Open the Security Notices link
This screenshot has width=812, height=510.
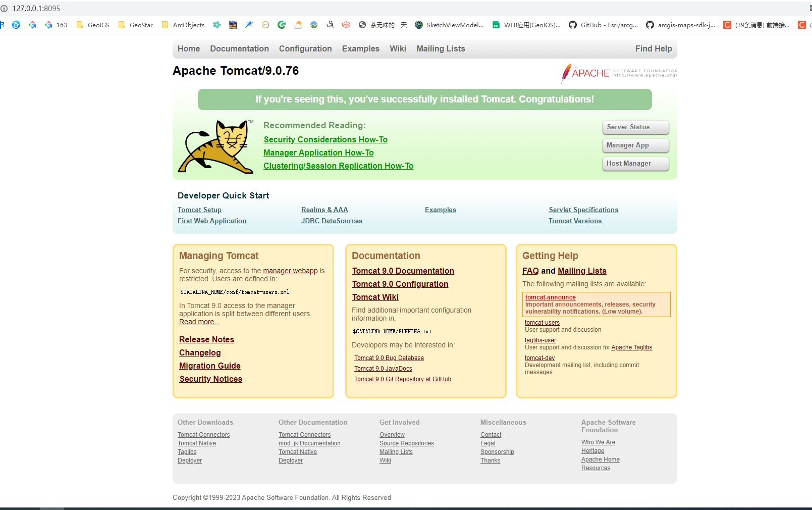(210, 379)
